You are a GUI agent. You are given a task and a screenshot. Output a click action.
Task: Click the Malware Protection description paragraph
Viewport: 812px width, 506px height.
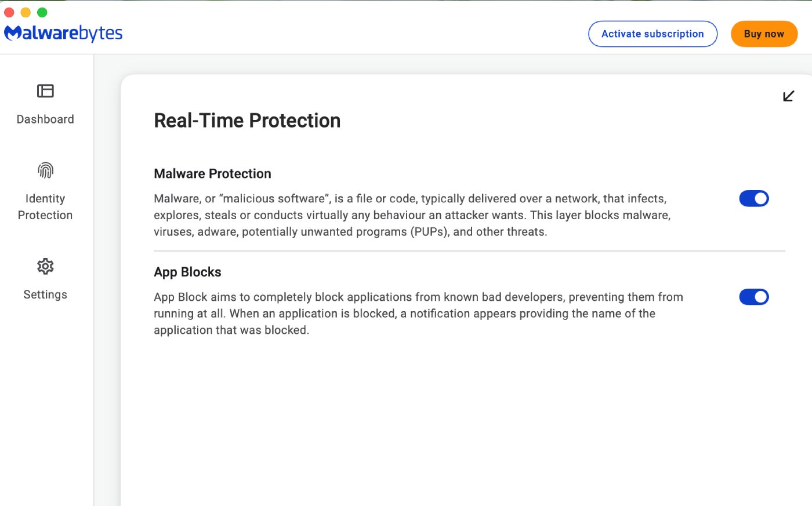click(x=412, y=215)
